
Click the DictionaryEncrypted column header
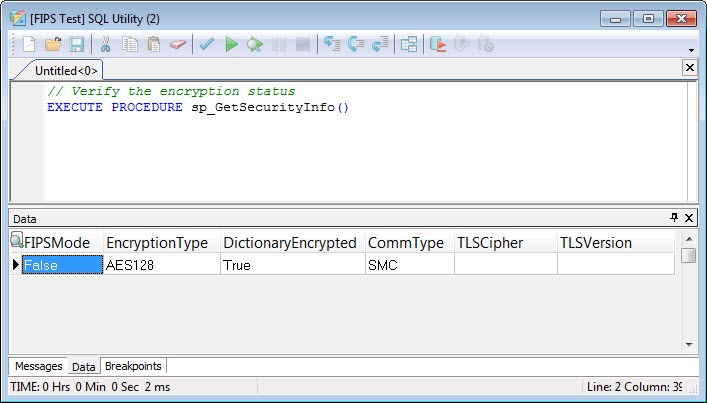[293, 243]
